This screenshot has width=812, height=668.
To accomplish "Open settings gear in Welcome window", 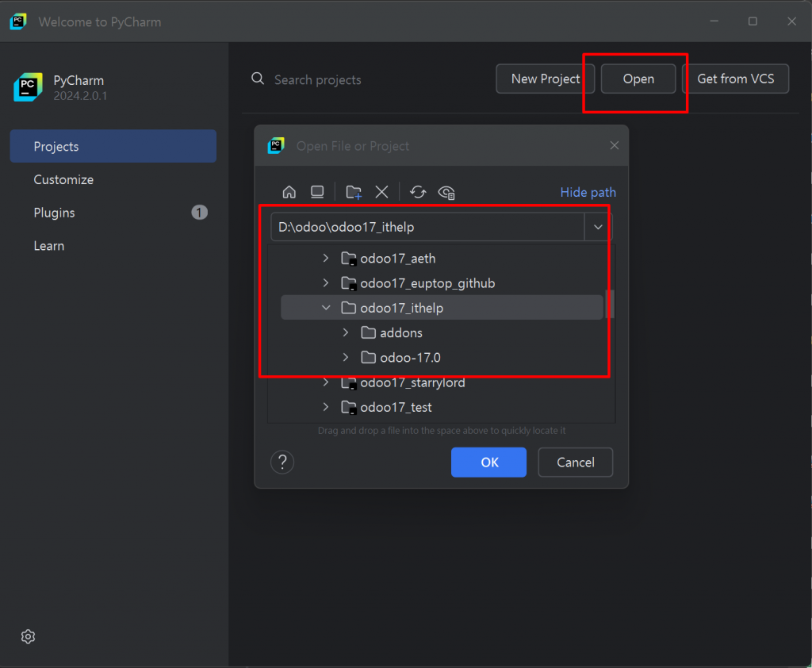I will point(28,636).
